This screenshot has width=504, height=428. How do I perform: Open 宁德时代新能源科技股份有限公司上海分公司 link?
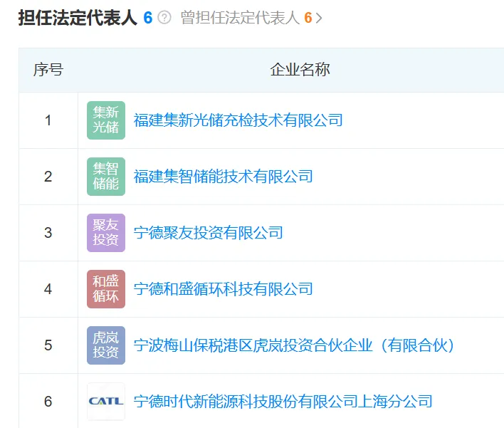tap(283, 402)
